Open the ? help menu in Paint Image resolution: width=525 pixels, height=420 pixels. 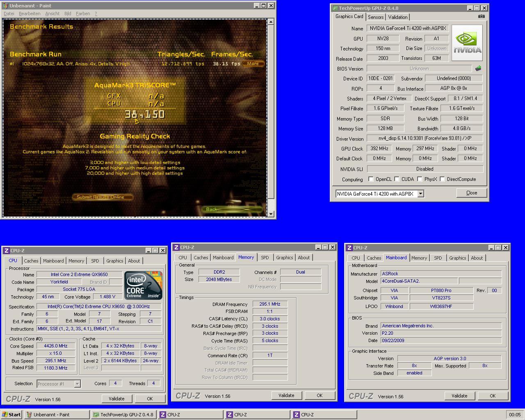(x=96, y=14)
